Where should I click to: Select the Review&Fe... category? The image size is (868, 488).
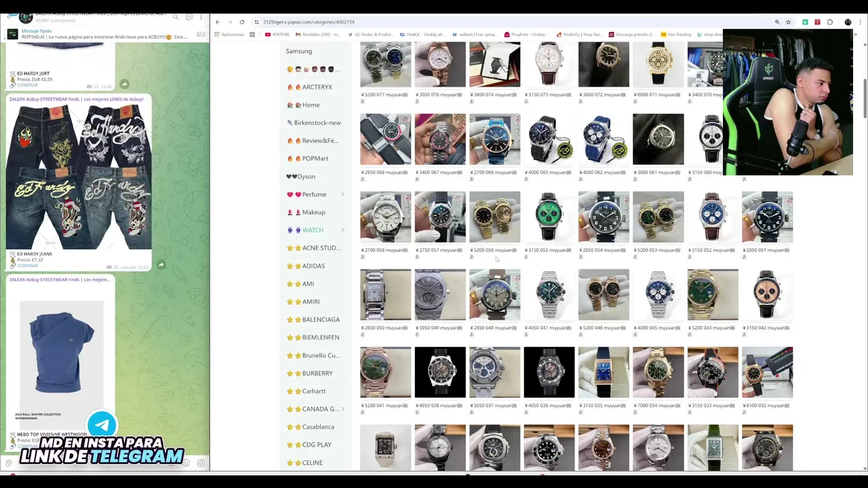pyautogui.click(x=313, y=141)
